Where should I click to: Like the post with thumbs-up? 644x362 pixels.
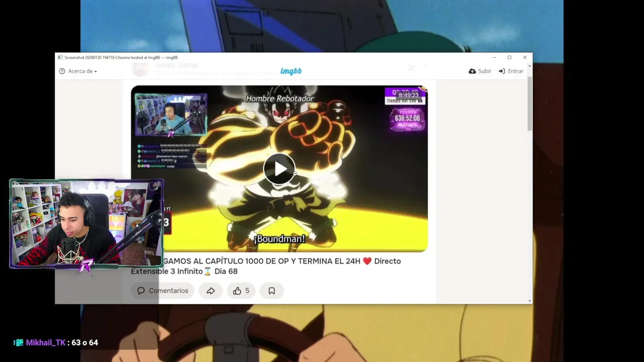237,291
